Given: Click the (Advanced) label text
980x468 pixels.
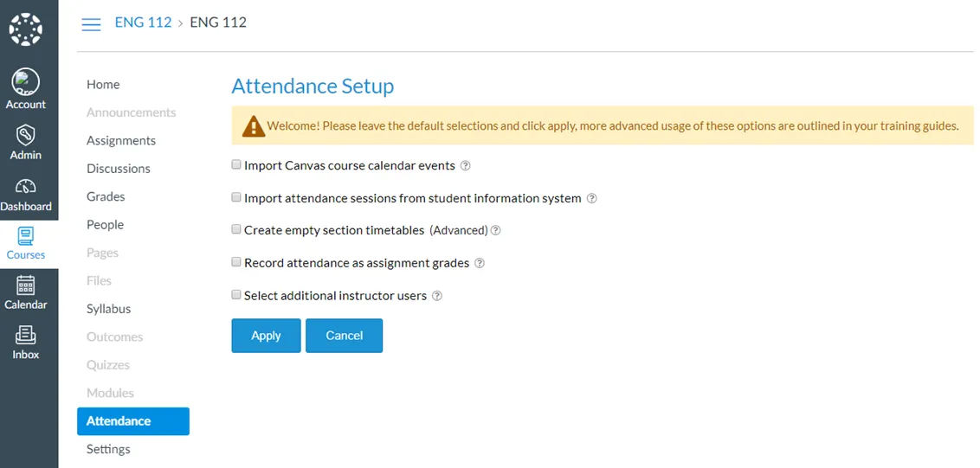Looking at the screenshot, I should click(x=458, y=231).
